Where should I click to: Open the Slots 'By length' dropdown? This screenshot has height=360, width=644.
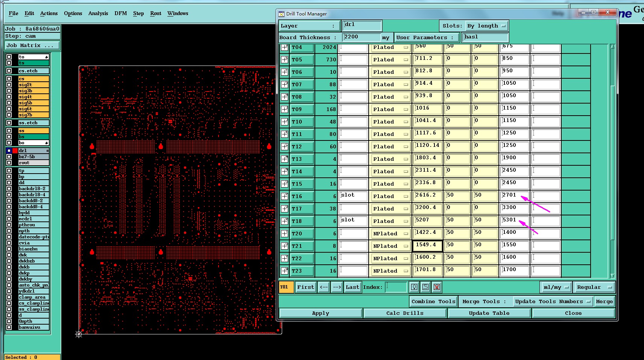487,26
